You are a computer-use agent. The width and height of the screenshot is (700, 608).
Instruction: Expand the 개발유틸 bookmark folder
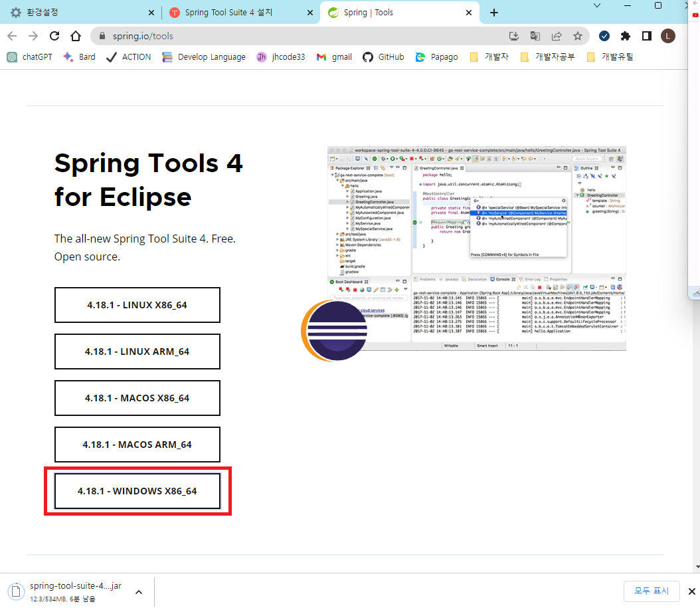pyautogui.click(x=610, y=57)
